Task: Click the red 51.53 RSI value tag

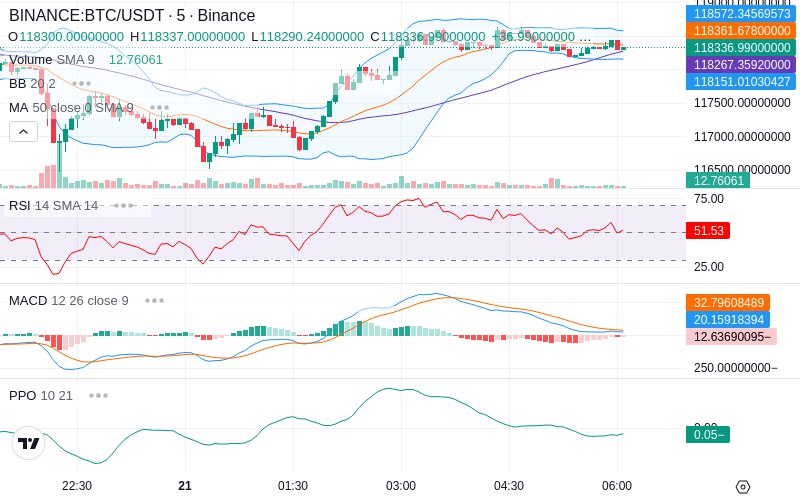Action: click(708, 231)
